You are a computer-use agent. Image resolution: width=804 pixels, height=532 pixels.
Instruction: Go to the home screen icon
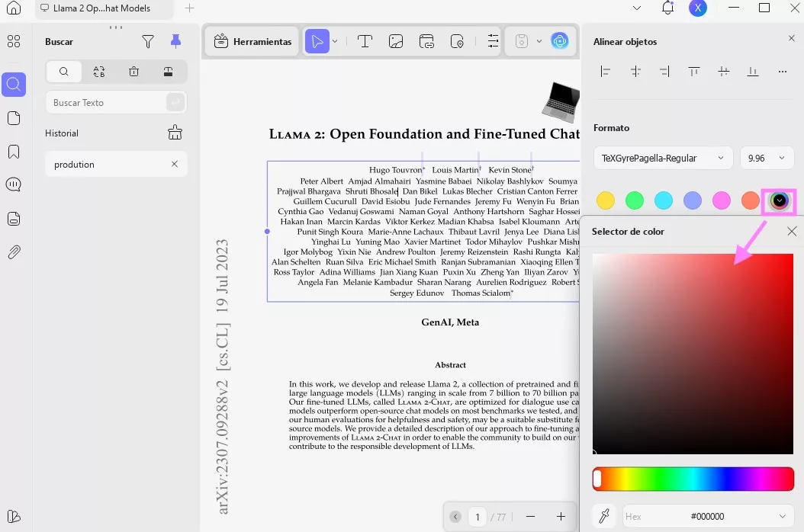[14, 8]
